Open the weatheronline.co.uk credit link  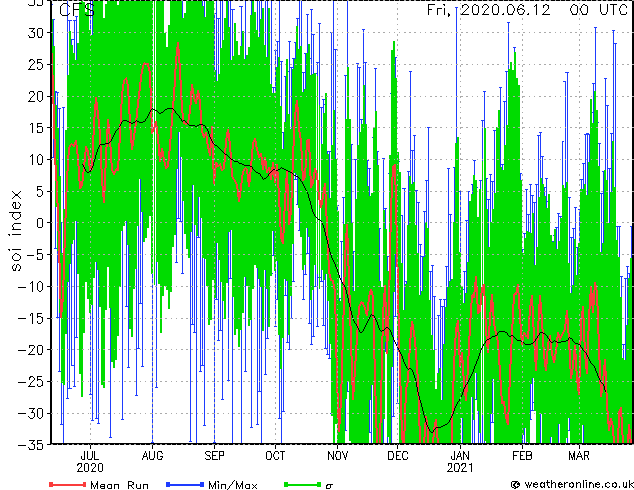coord(572,484)
